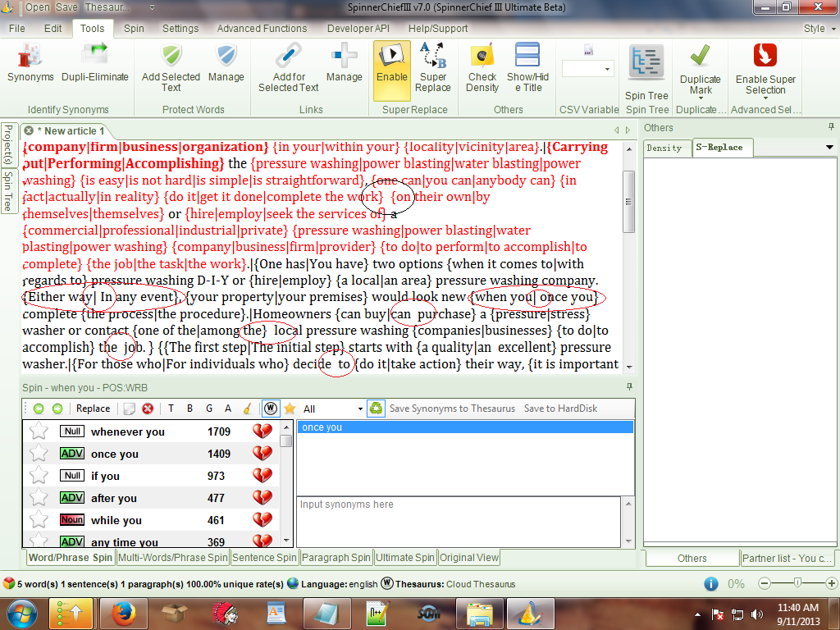This screenshot has width=840, height=630.
Task: Toggle favorite star for 'once you'
Action: (x=39, y=454)
